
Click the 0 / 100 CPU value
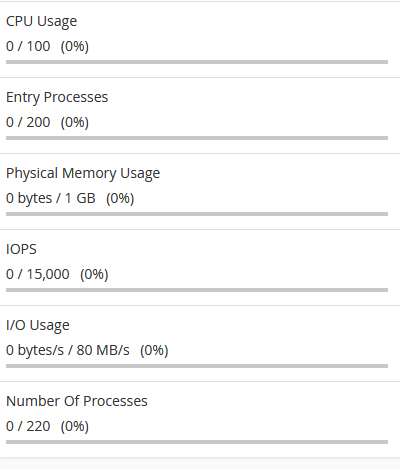point(28,46)
